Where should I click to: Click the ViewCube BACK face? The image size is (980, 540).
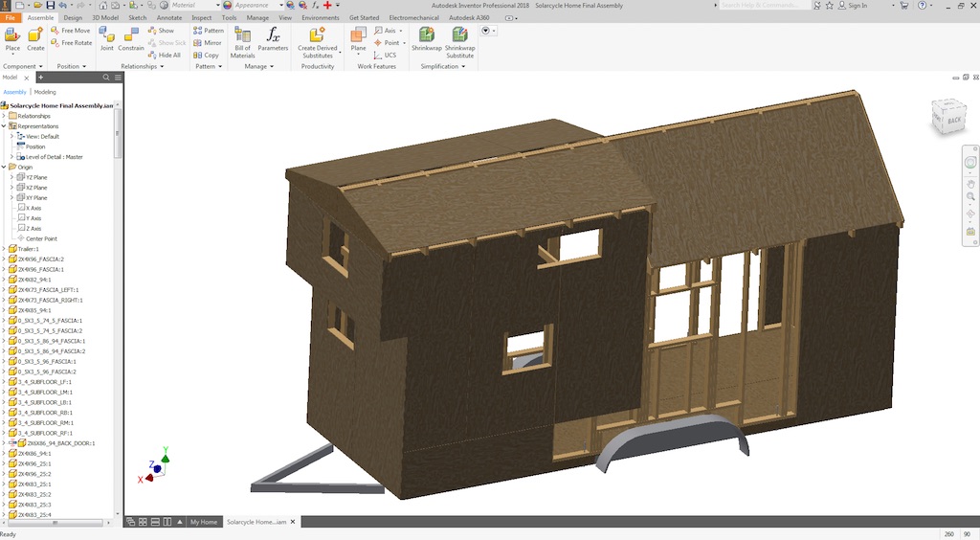coord(952,121)
